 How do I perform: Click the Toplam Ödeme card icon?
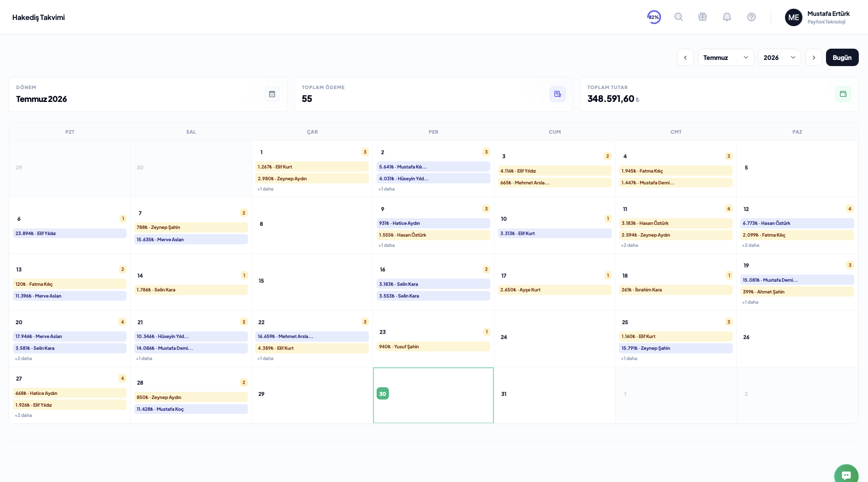click(x=557, y=94)
